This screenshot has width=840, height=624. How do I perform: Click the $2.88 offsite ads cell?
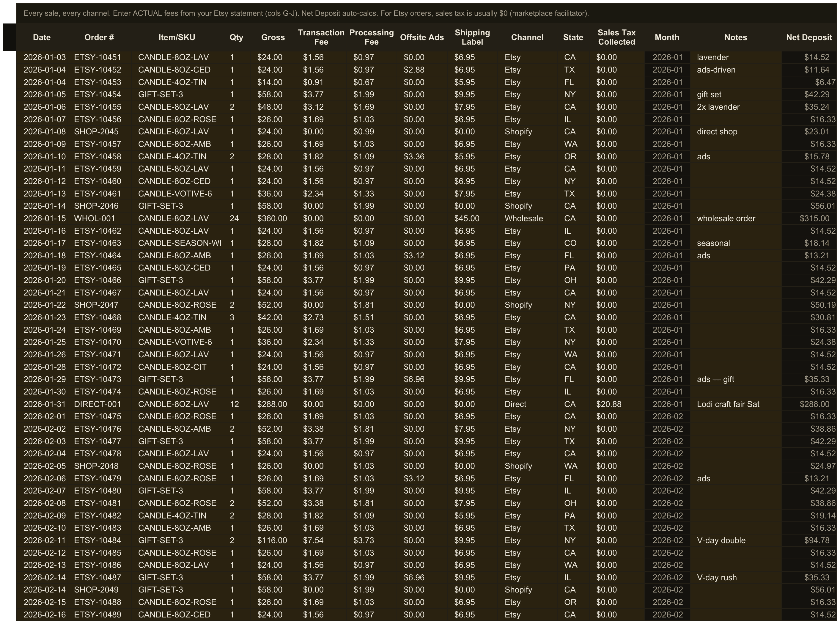click(422, 70)
